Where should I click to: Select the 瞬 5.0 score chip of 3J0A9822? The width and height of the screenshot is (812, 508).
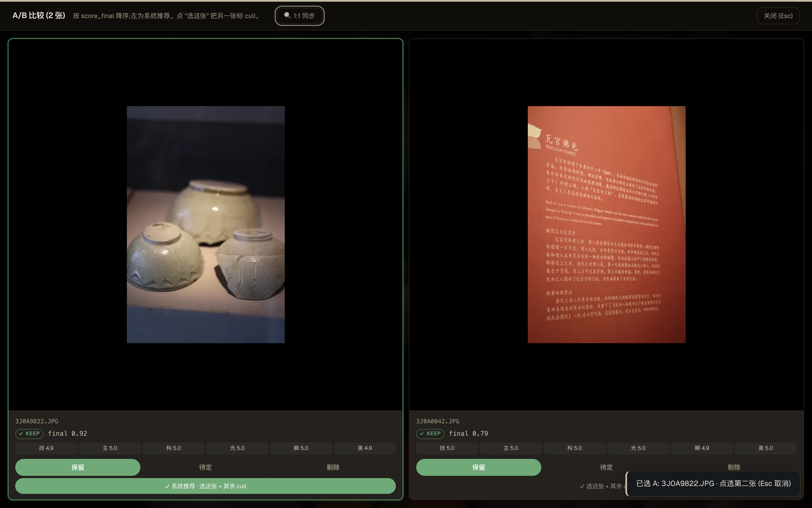click(301, 448)
